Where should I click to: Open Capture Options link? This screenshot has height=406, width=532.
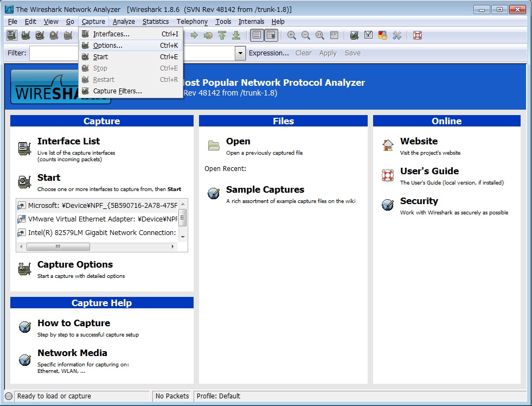[75, 264]
